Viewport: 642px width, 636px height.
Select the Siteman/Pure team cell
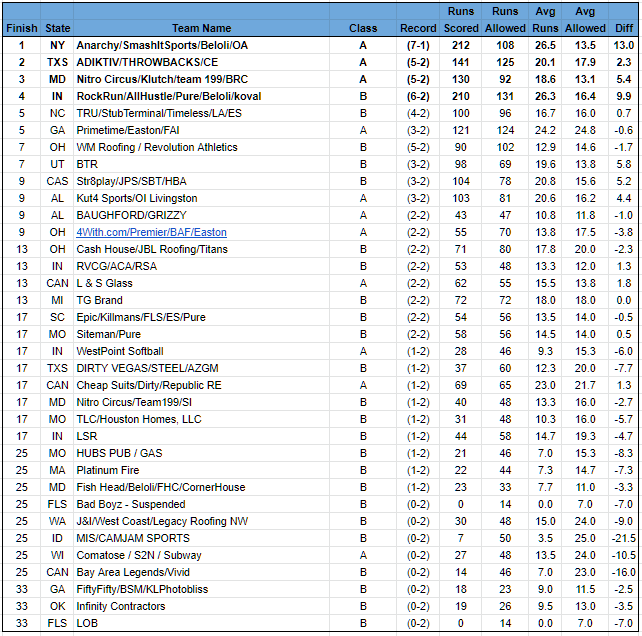click(x=201, y=334)
